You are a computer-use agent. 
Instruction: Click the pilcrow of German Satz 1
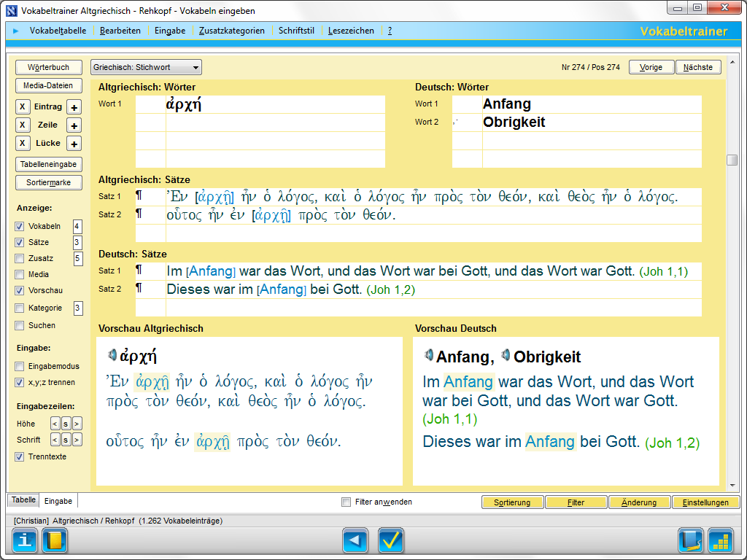pos(139,270)
